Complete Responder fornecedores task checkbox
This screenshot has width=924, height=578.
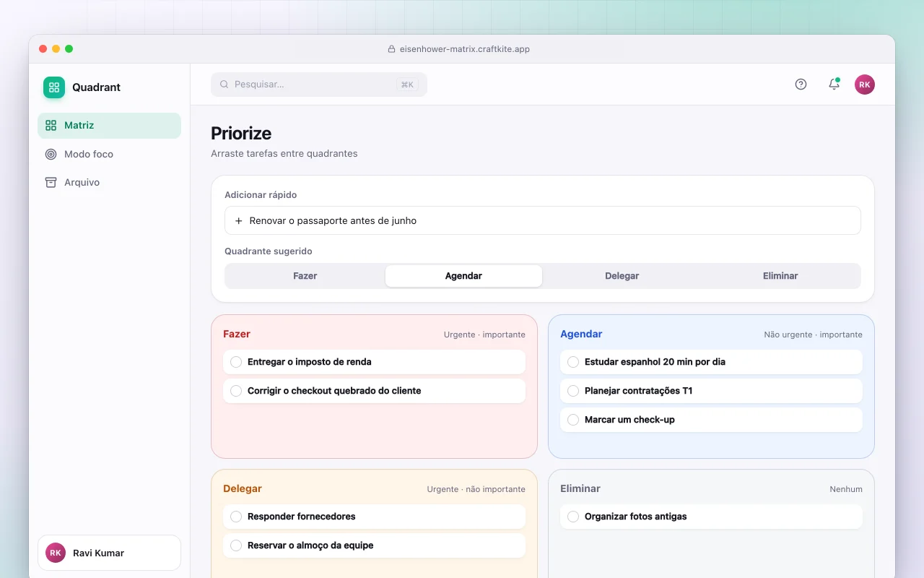[236, 517]
